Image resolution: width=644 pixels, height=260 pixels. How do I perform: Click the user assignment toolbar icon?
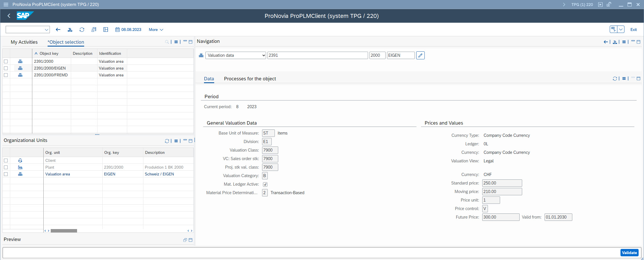coord(94,30)
